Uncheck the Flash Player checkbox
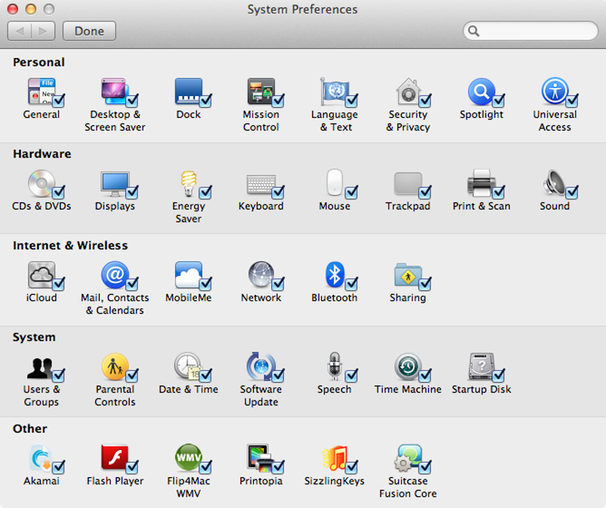 click(132, 467)
